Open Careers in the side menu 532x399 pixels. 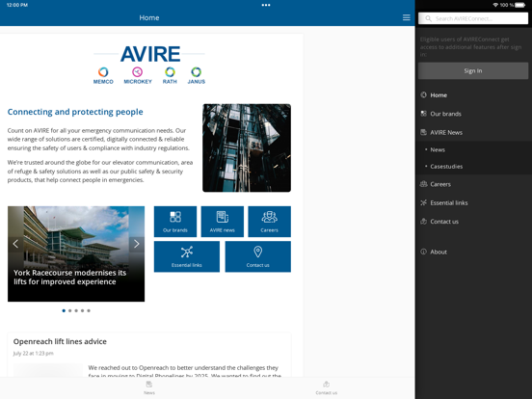(473, 184)
